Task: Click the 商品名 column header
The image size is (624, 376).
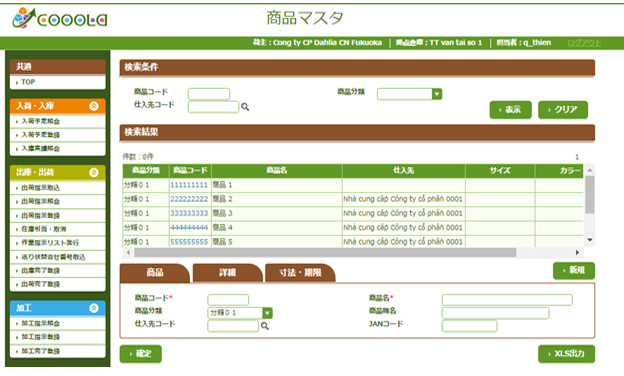Action: (277, 171)
